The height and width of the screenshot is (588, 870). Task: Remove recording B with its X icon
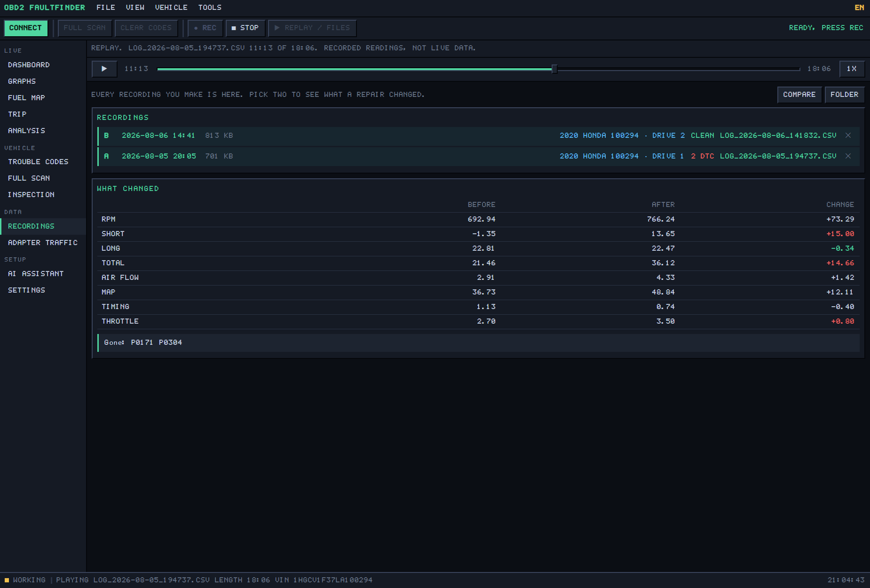coord(848,135)
